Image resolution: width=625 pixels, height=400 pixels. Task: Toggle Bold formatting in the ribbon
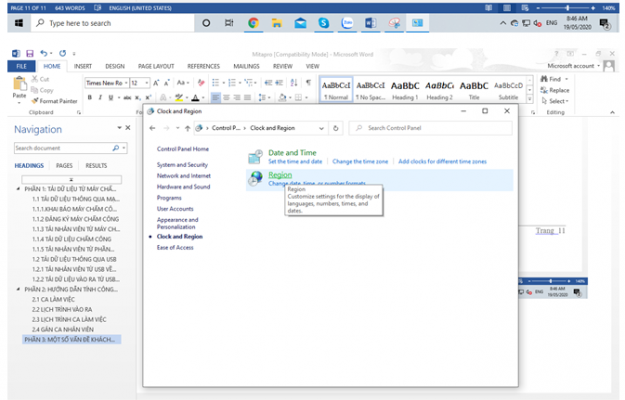click(88, 98)
